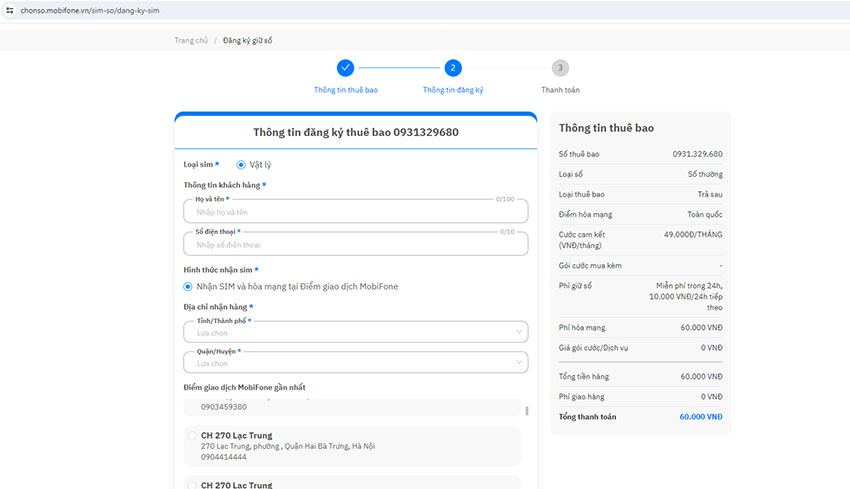Image resolution: width=850 pixels, height=489 pixels.
Task: Select Thông tin đăng ký step label
Action: click(453, 90)
